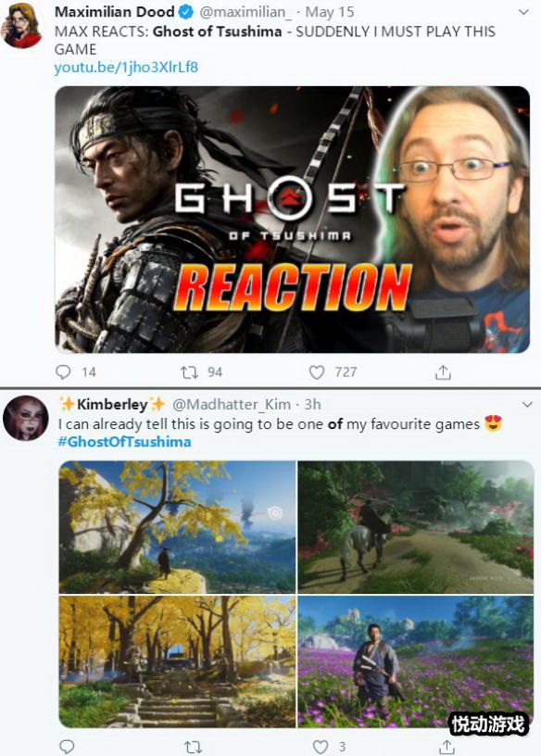View the horse rider path screenshot
Image resolution: width=541 pixels, height=756 pixels.
[x=416, y=527]
